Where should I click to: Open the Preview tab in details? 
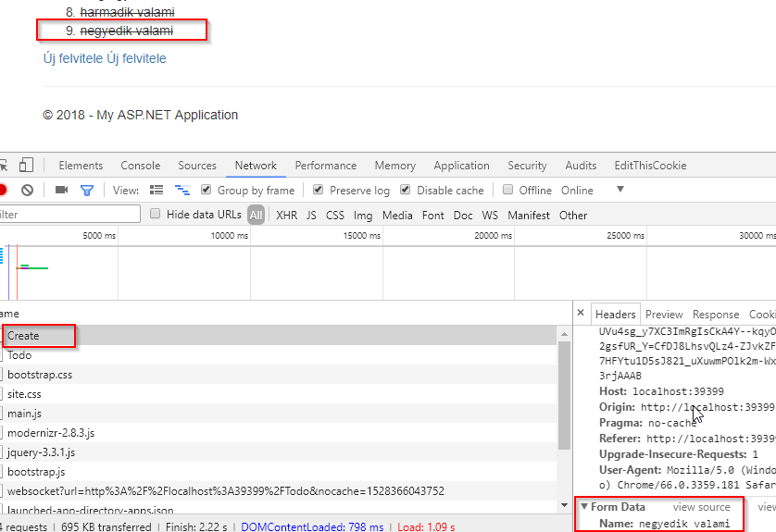pyautogui.click(x=664, y=315)
